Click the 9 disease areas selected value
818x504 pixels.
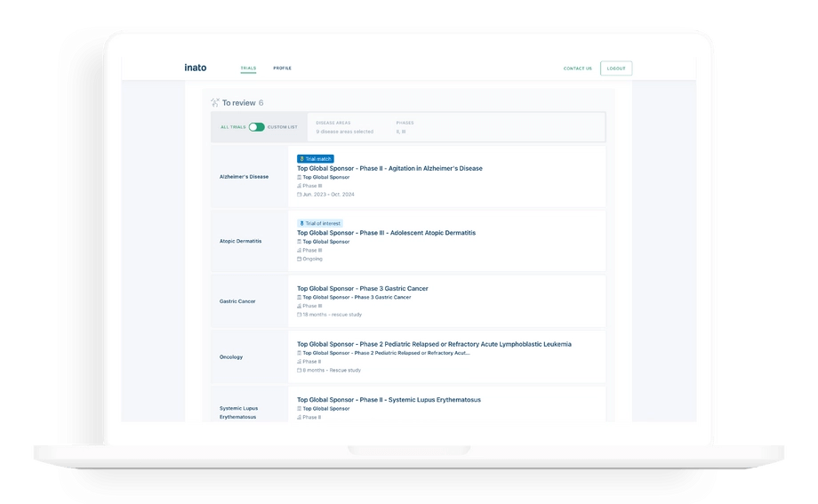345,132
